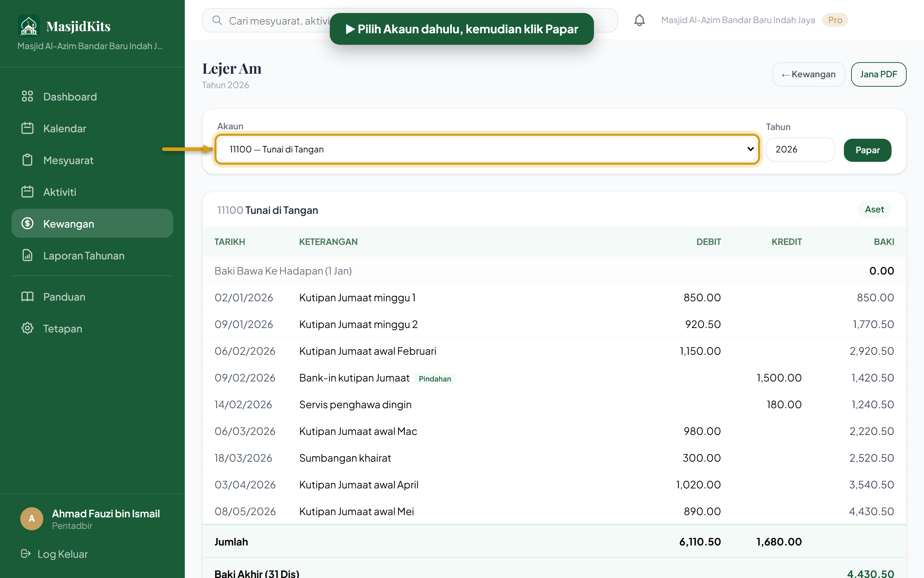Click Kutipan Jumaat awal Mei entry
The image size is (924, 578).
pyautogui.click(x=357, y=511)
